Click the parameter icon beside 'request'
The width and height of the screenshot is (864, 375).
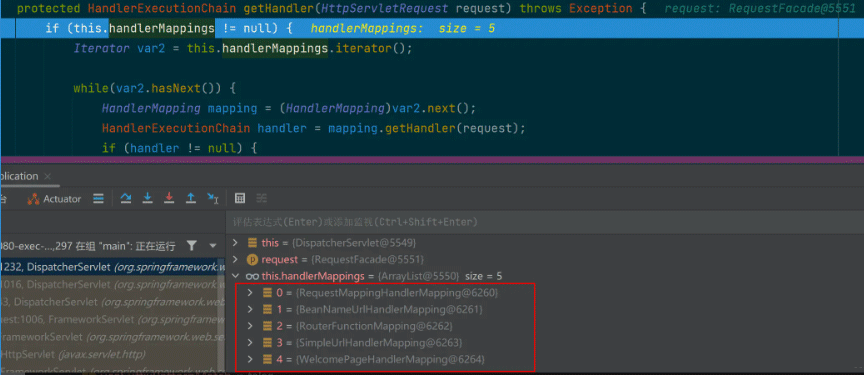[x=252, y=259]
